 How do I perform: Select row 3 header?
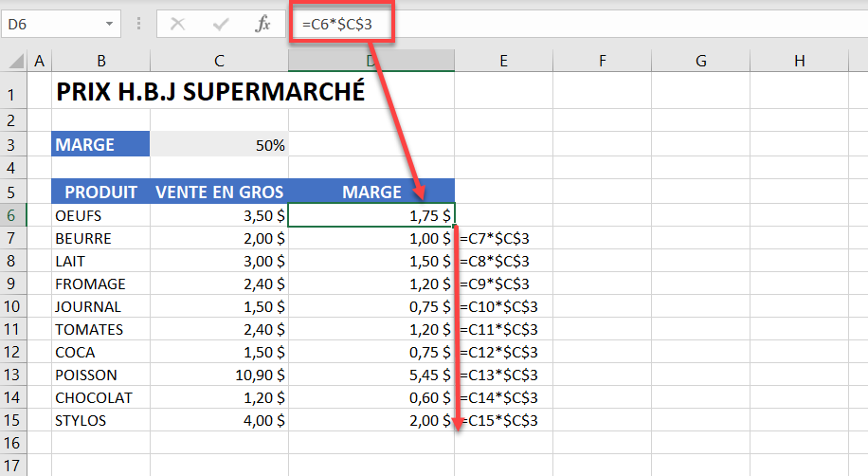(12, 144)
